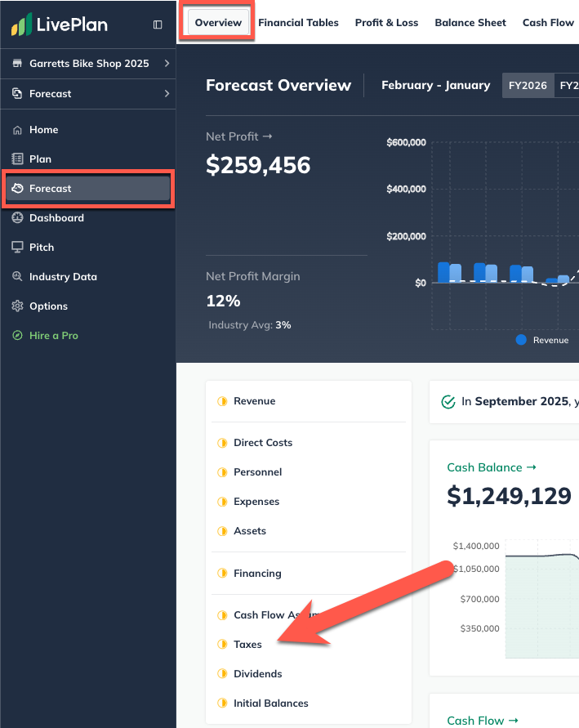Click the Pitch presentation screen icon

17,248
